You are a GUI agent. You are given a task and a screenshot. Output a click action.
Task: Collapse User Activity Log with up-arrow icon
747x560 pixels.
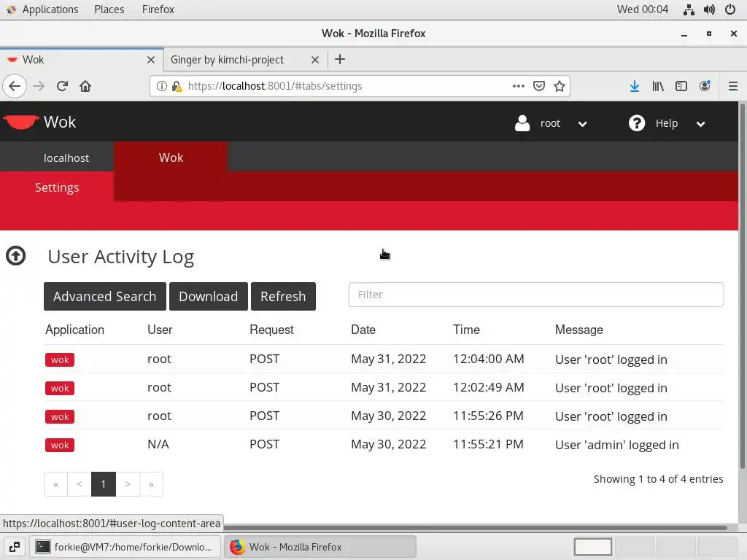16,256
